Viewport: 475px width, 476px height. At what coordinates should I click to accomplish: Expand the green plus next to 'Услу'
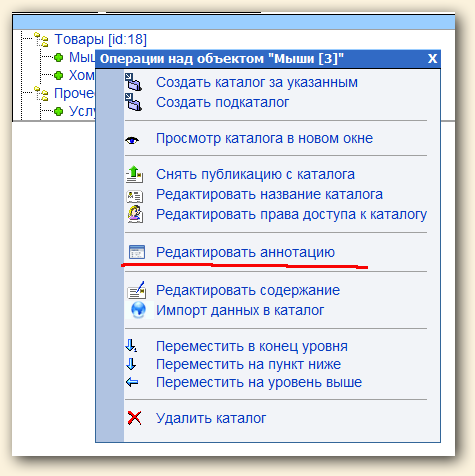(x=58, y=111)
